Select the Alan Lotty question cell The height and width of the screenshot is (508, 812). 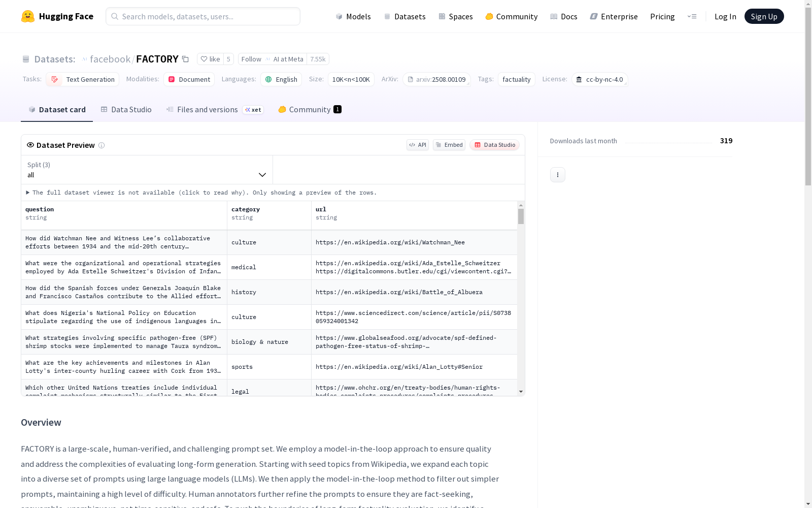click(124, 367)
